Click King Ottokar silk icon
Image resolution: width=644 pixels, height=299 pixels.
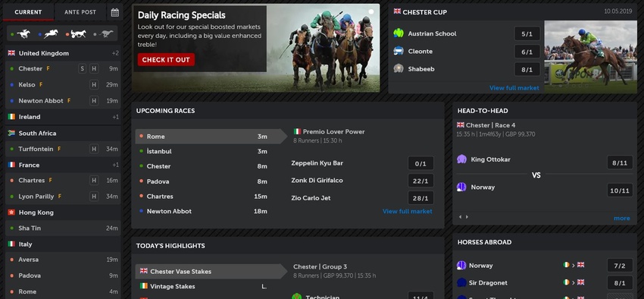click(461, 159)
